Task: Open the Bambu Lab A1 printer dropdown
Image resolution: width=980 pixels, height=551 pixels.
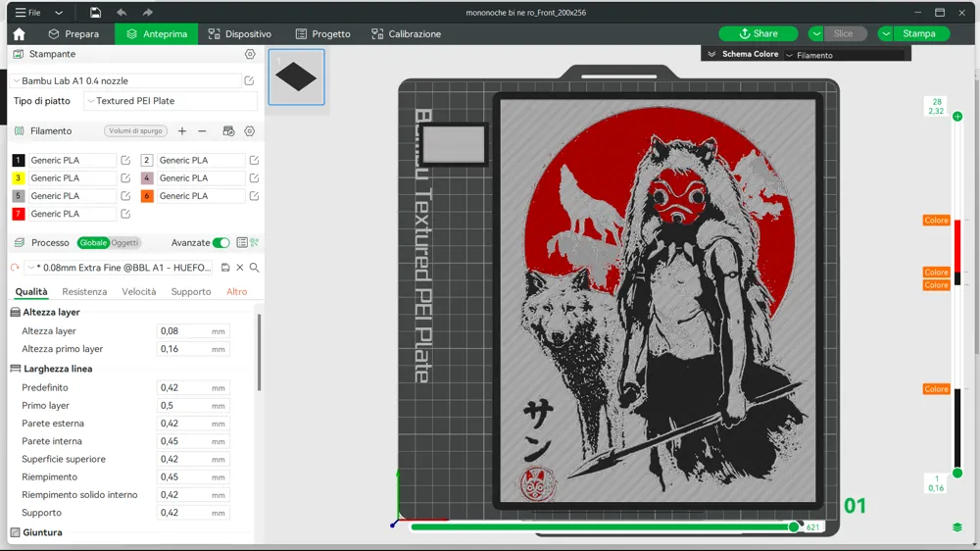Action: point(126,80)
